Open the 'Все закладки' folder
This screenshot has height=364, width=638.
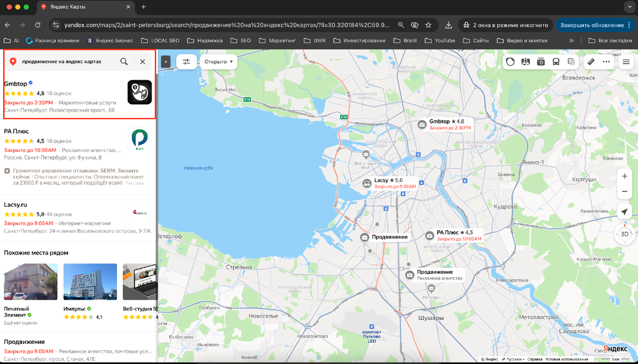coord(610,40)
